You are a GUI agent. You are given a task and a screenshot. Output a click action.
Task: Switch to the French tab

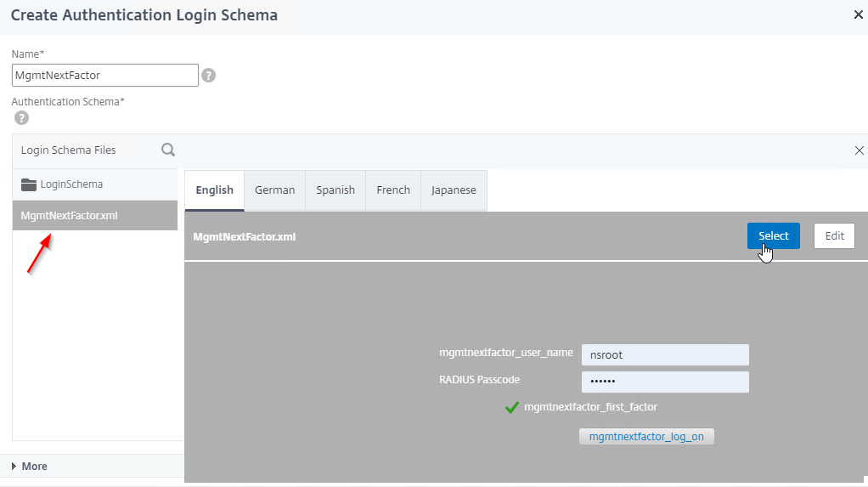point(393,190)
